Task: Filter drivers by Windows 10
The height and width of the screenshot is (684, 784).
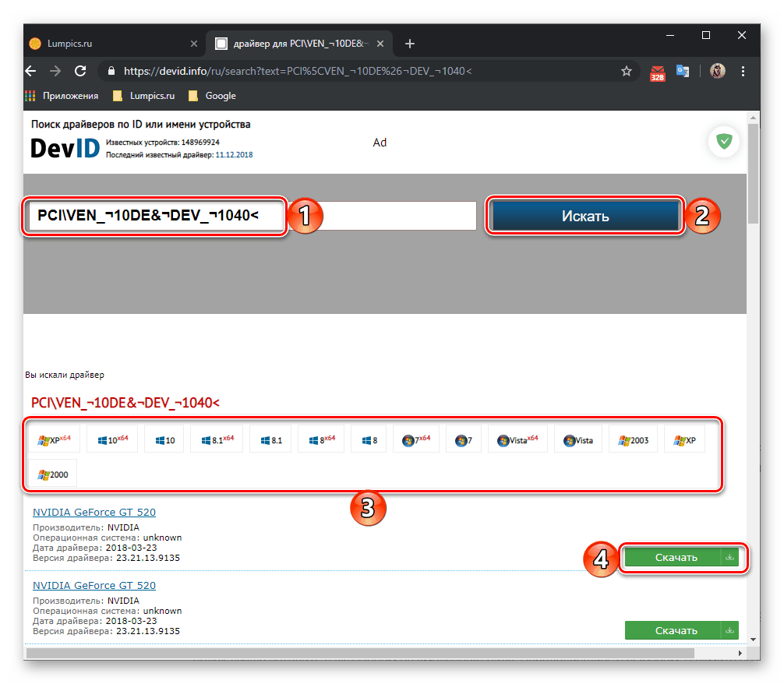Action: (x=164, y=440)
